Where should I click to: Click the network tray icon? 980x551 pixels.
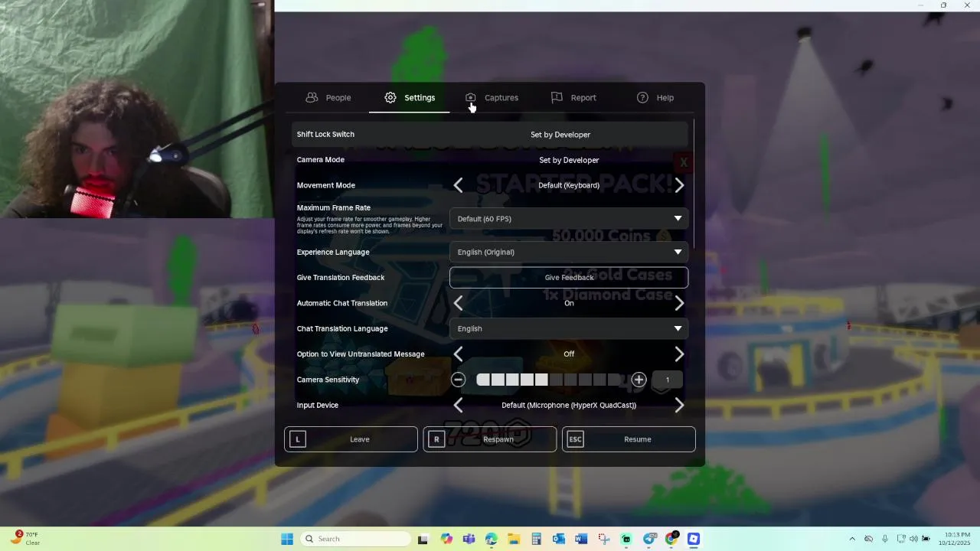click(x=901, y=539)
